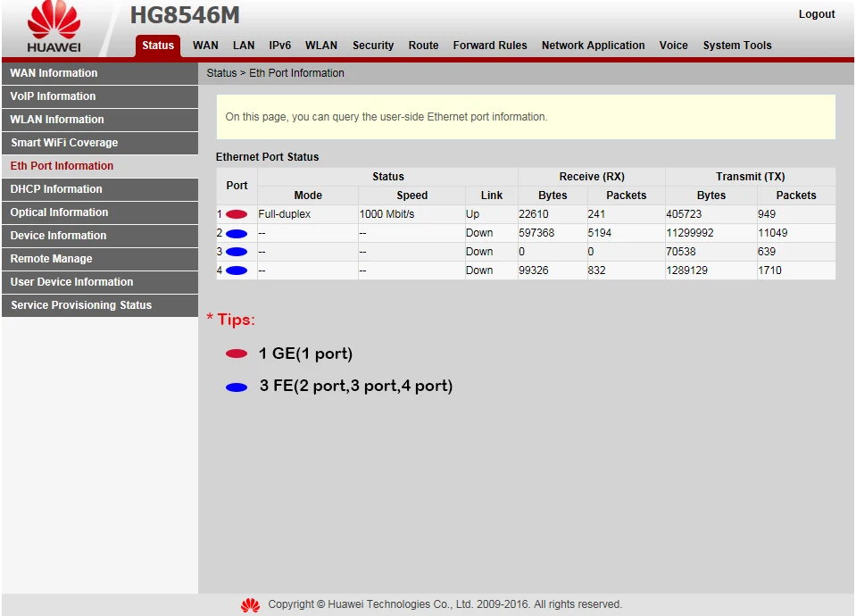Click the Speed column header
Viewport: 856px width, 616px height.
pos(411,196)
